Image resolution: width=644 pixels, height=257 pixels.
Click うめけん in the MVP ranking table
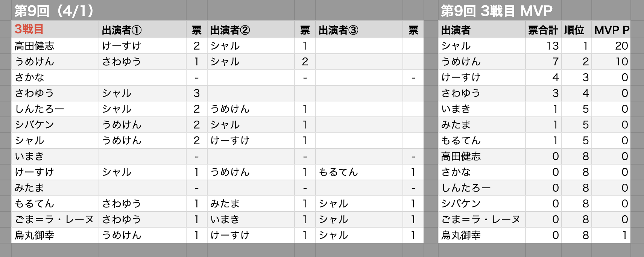click(481, 62)
